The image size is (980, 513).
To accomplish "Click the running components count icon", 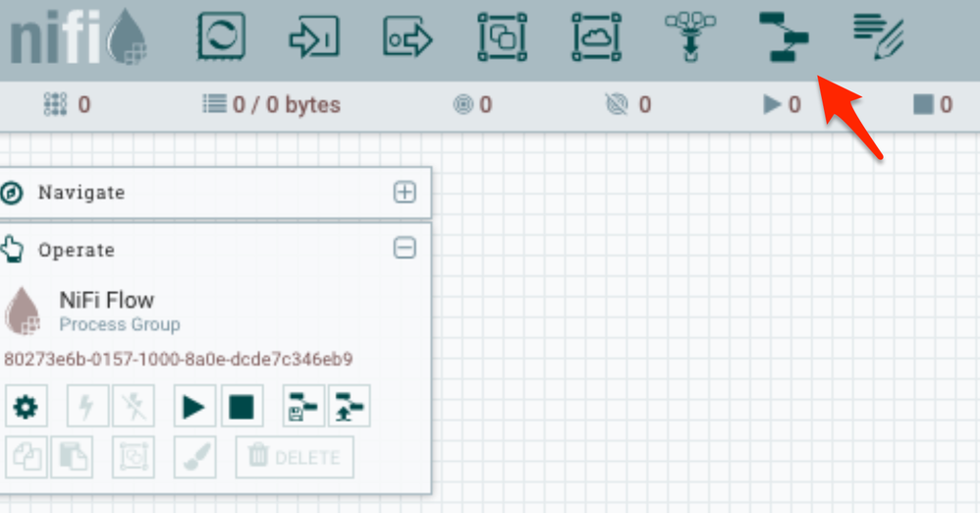I will 773,104.
